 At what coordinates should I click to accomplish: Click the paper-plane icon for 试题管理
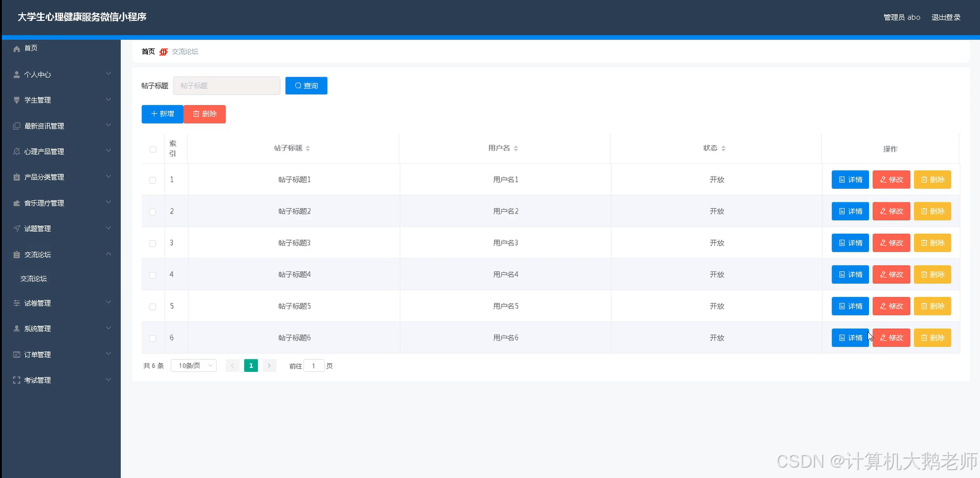click(17, 229)
